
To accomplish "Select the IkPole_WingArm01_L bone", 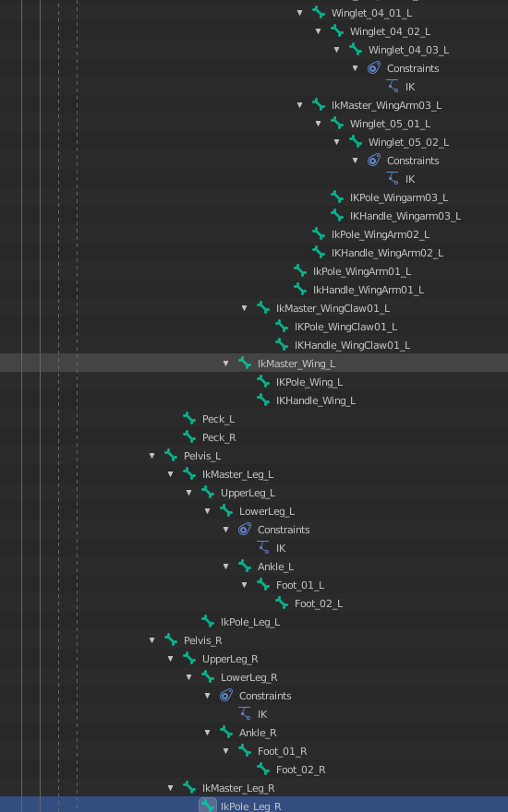I will point(362,271).
